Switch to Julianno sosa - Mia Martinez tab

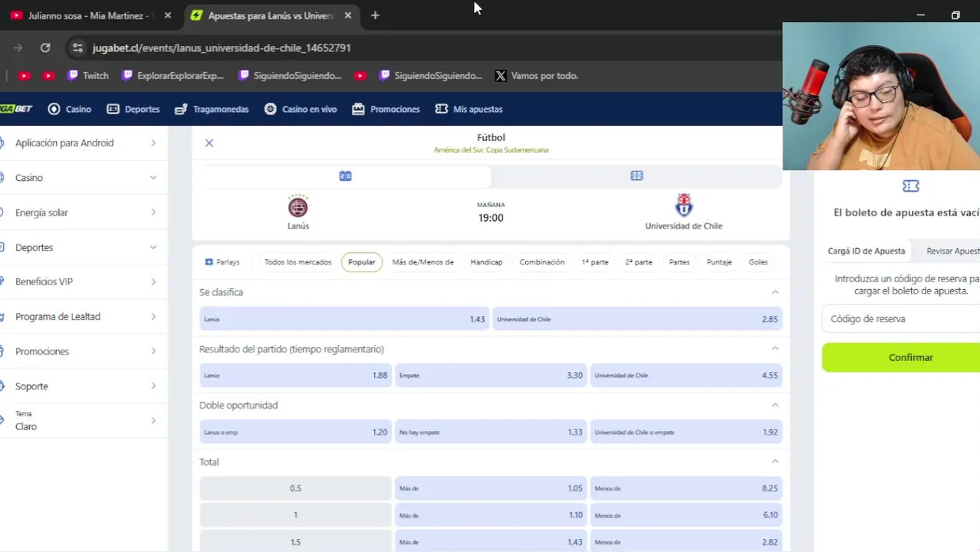[x=90, y=15]
